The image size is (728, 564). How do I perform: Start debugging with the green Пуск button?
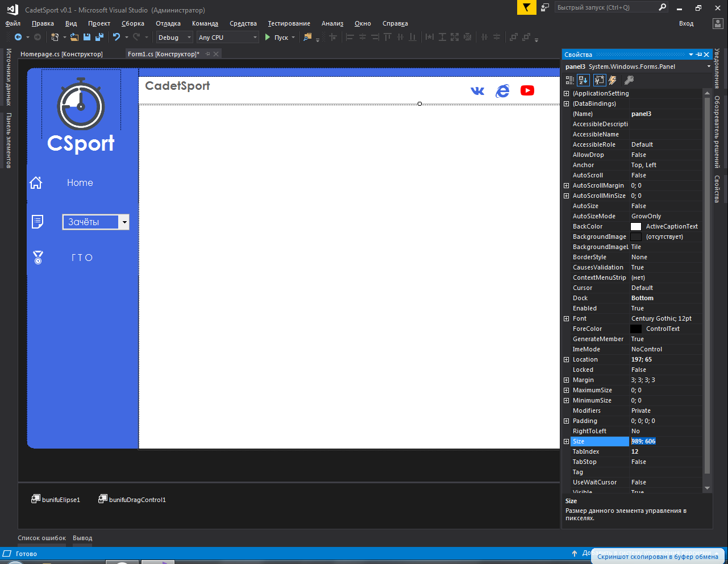tap(277, 38)
